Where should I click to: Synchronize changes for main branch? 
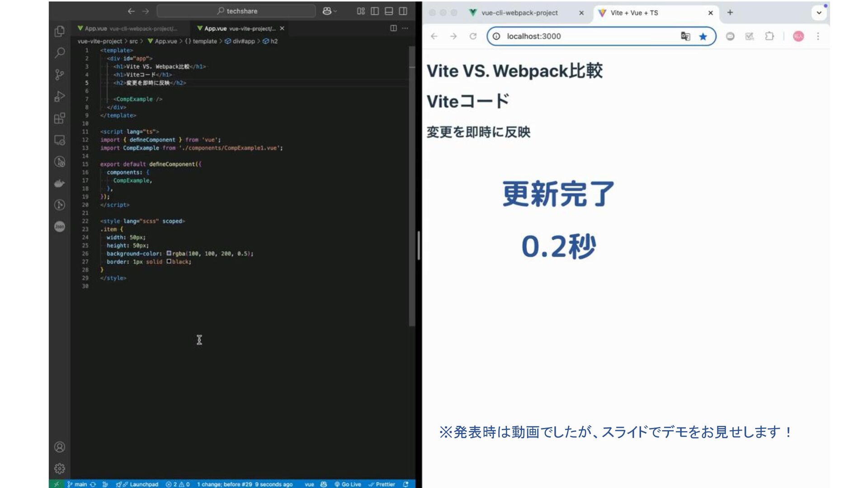93,484
